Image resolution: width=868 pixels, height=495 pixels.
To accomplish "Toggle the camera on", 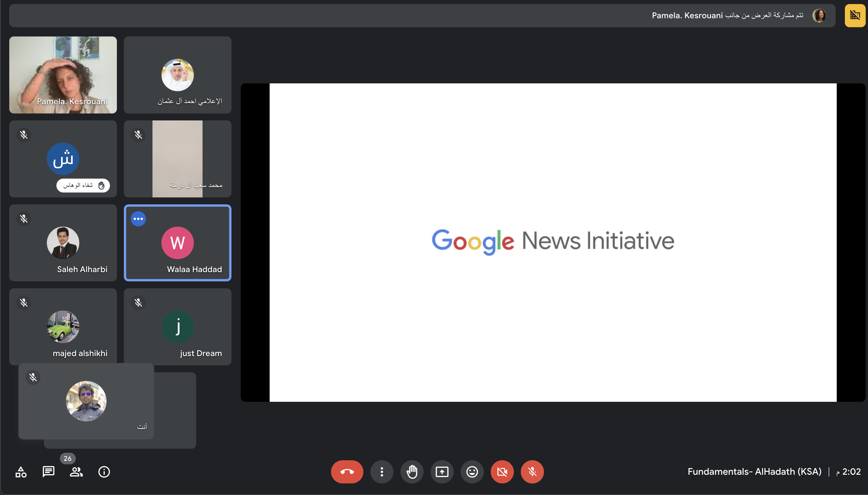I will point(502,472).
